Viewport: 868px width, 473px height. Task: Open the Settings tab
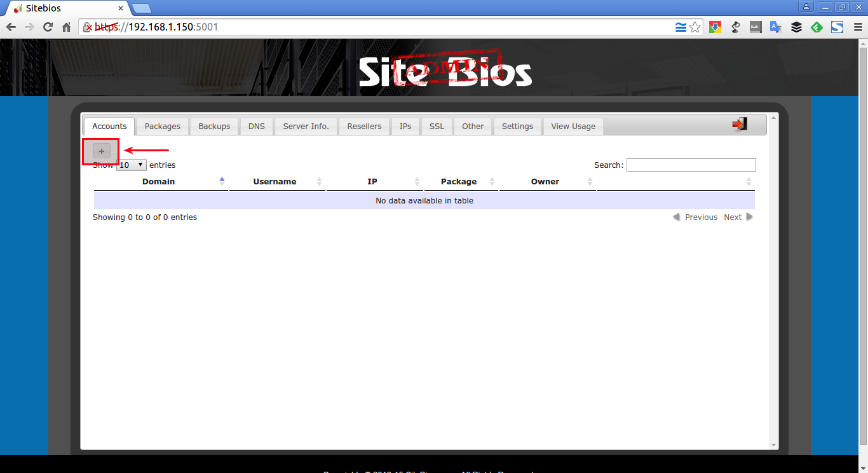point(517,126)
